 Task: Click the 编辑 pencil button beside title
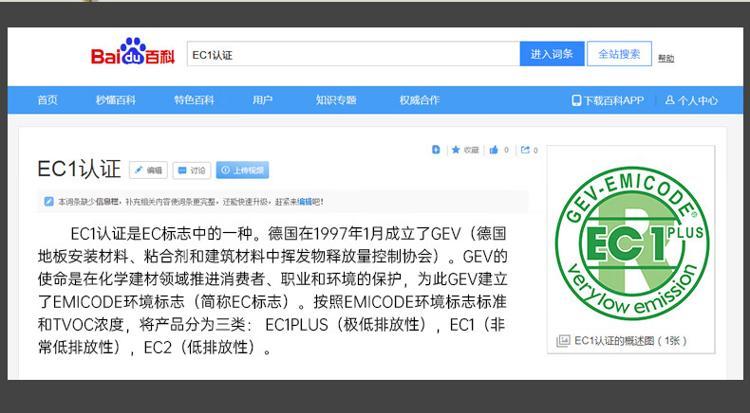pyautogui.click(x=148, y=170)
